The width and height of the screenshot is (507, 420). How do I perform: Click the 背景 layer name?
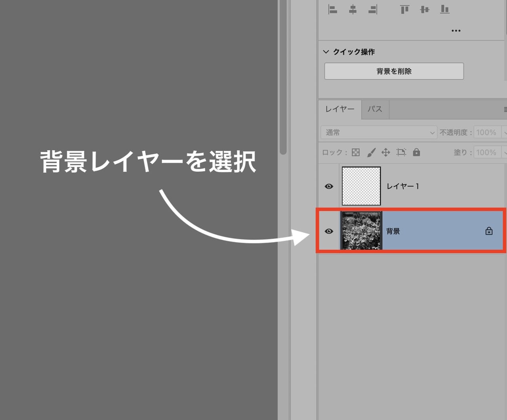pos(393,231)
